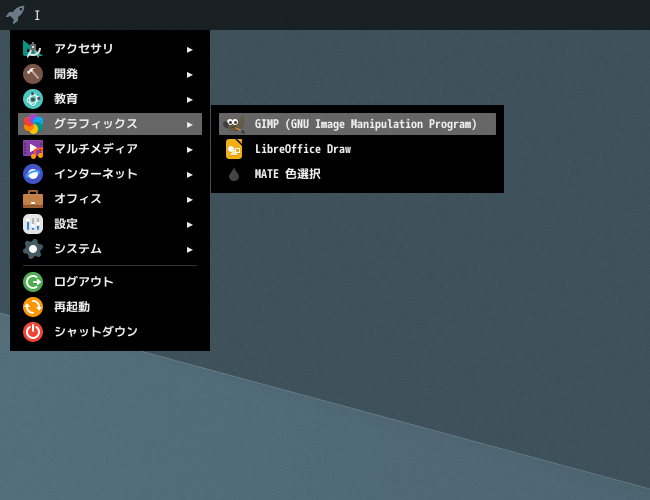This screenshot has height=500, width=650.
Task: Choose シャットダウン to power off
Action: (x=110, y=332)
